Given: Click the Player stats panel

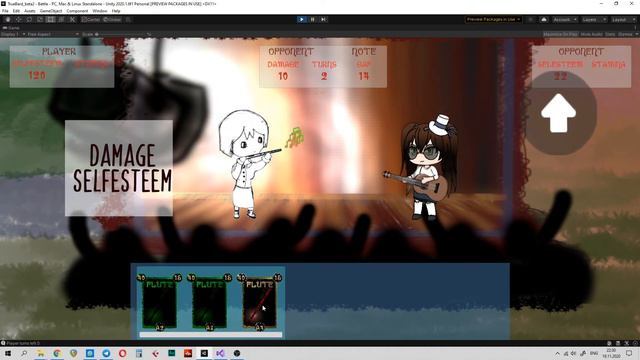Looking at the screenshot, I should (x=62, y=67).
